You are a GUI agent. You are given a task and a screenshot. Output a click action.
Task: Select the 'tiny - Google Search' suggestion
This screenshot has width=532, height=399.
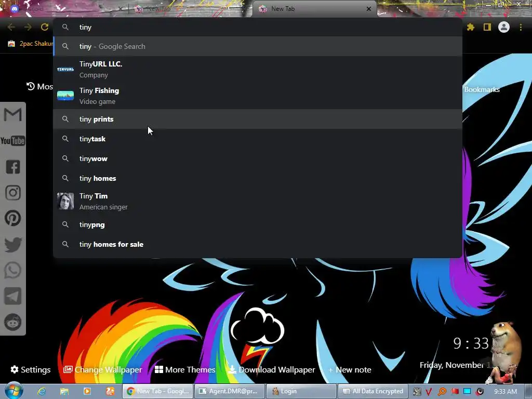tap(258, 46)
